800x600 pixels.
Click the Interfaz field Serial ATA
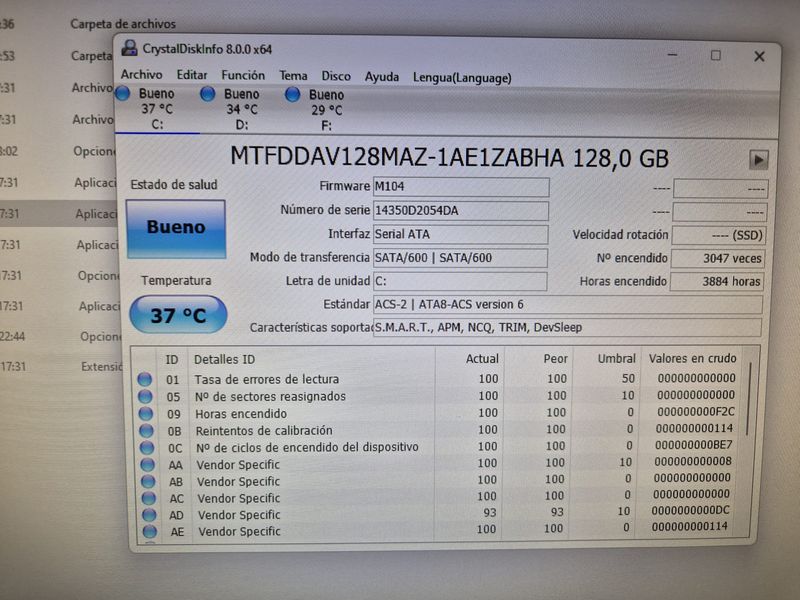(x=461, y=235)
